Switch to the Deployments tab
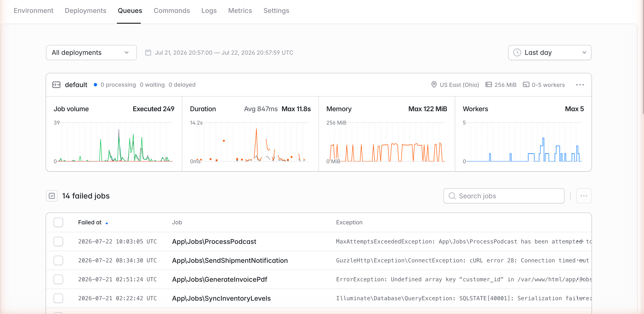This screenshot has height=314, width=644. (x=85, y=11)
